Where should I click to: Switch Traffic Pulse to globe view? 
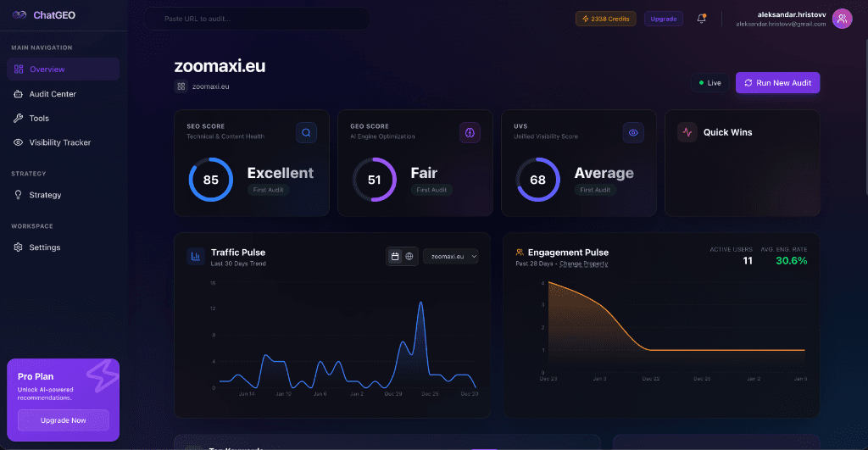coord(409,256)
